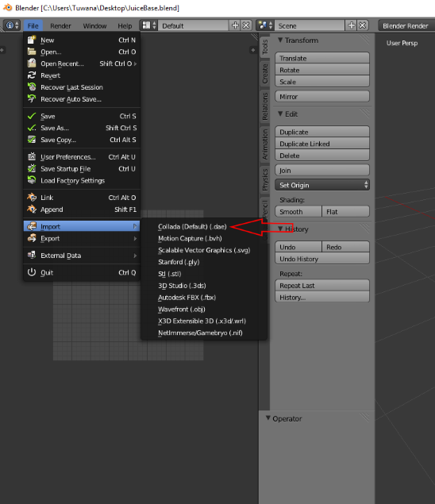Image resolution: width=435 pixels, height=504 pixels.
Task: Click the screen layout browse icon
Action: (149, 25)
